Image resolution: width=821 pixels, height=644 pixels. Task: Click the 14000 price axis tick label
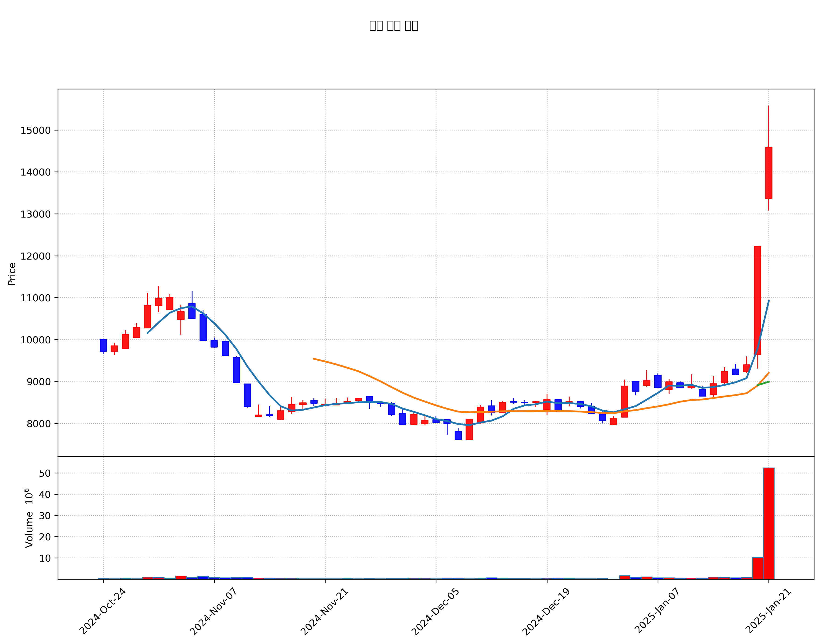[35, 172]
